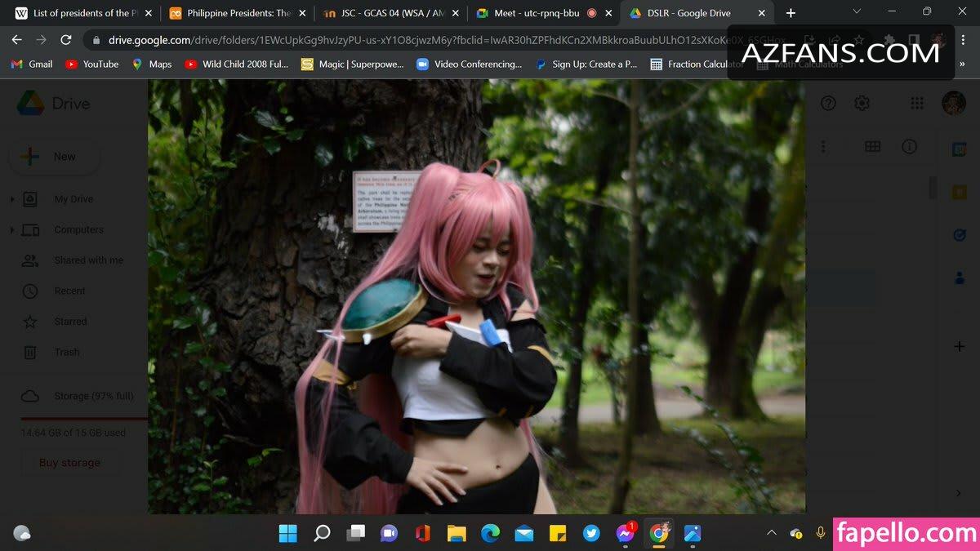
Task: Switch to List of presidents tab
Action: tap(82, 13)
